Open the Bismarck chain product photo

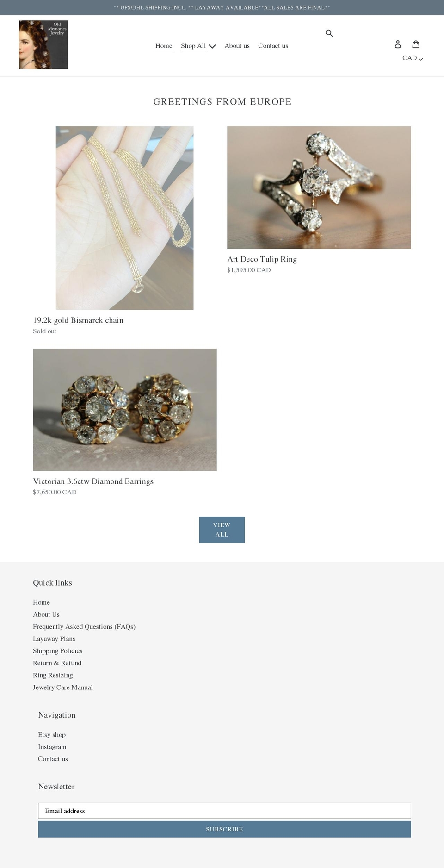click(124, 218)
